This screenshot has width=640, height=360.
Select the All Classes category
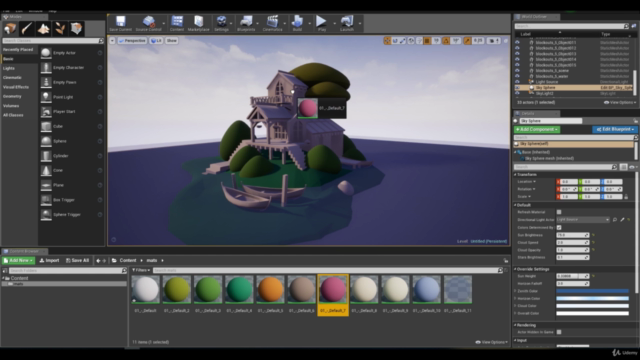coord(13,115)
